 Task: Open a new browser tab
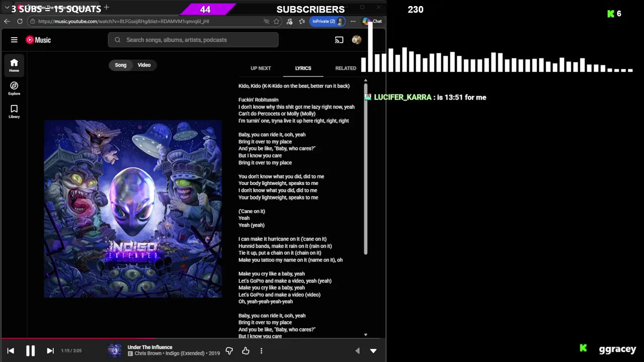(106, 8)
